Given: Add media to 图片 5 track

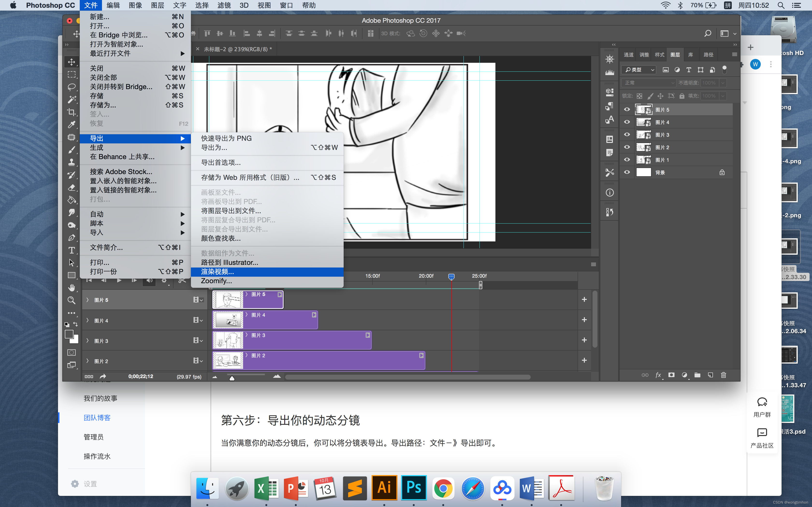Looking at the screenshot, I should [x=584, y=299].
